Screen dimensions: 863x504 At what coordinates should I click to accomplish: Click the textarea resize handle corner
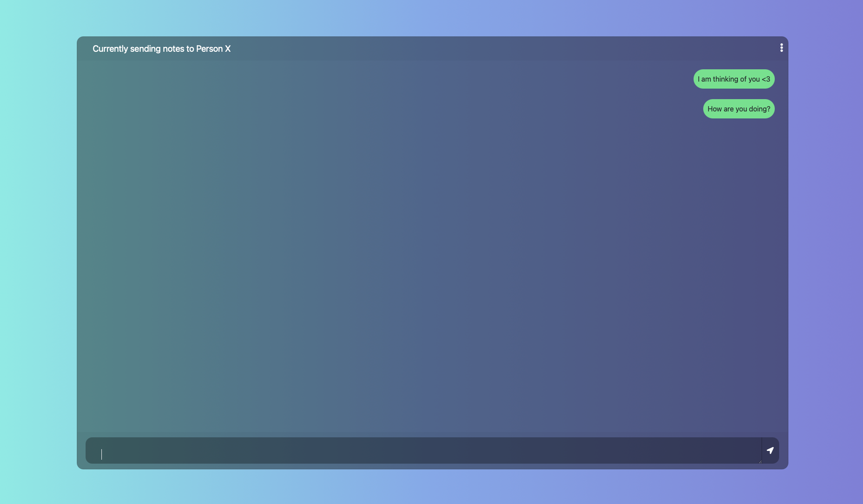click(759, 461)
